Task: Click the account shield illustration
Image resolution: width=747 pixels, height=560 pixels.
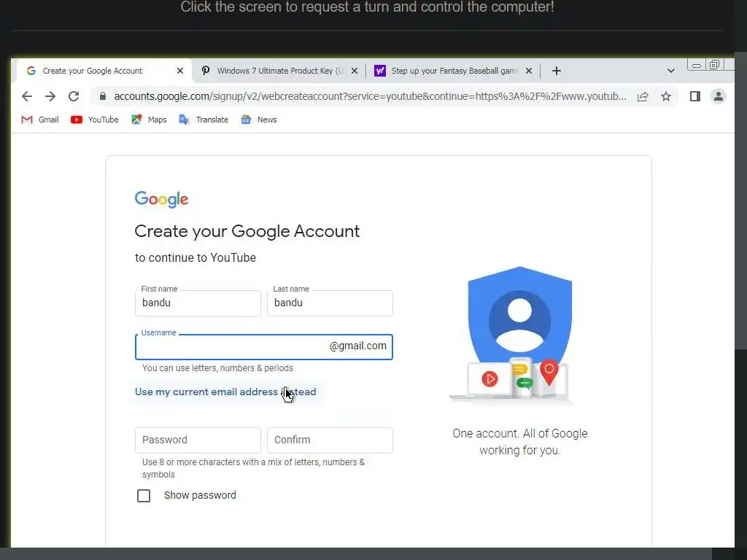Action: click(x=514, y=335)
